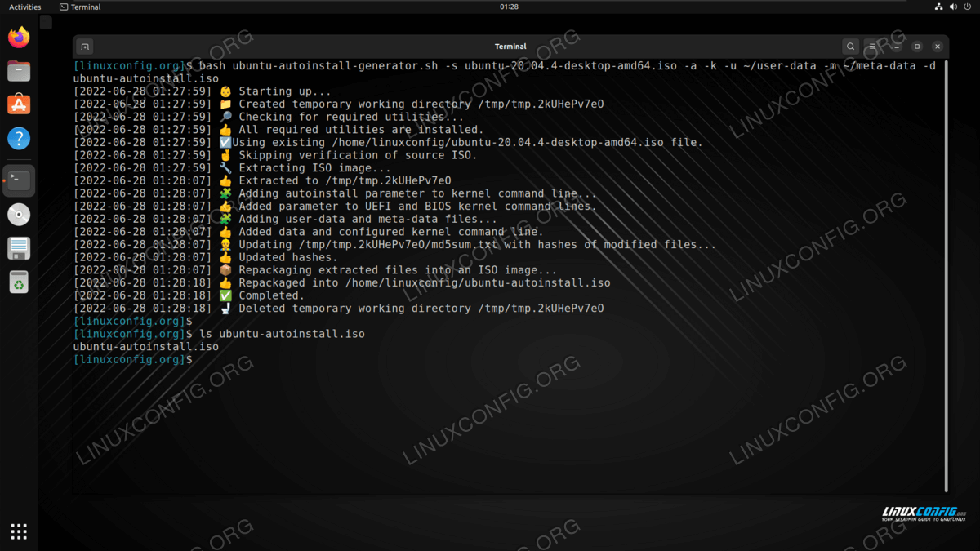Click the volume speaker icon
980x551 pixels.
pyautogui.click(x=953, y=7)
